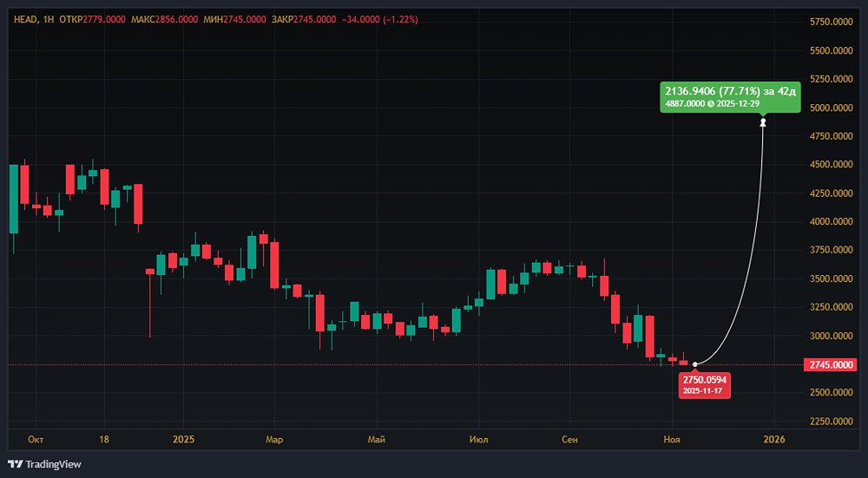Click the МАКС 2856.0000 high value
The height and width of the screenshot is (478, 868).
(x=165, y=19)
